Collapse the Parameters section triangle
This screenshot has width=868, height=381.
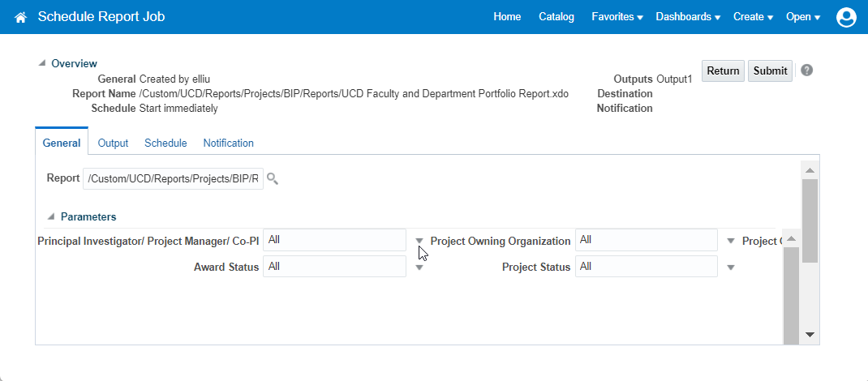[x=51, y=216]
